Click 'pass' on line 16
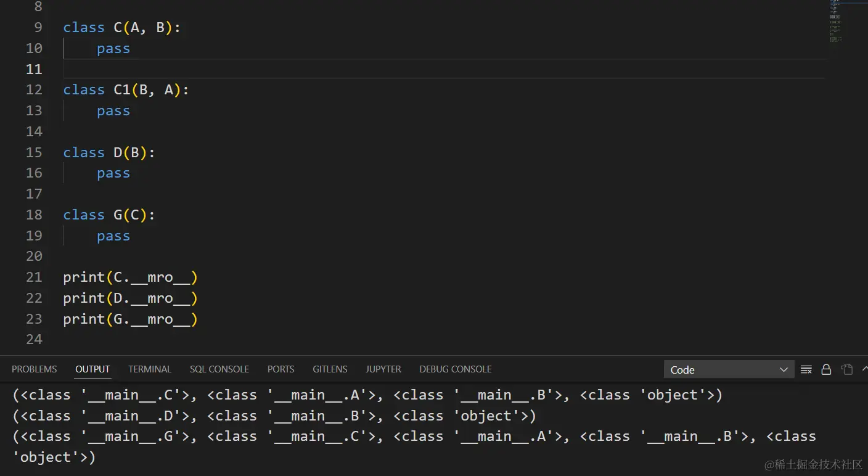The image size is (868, 476). coord(113,173)
